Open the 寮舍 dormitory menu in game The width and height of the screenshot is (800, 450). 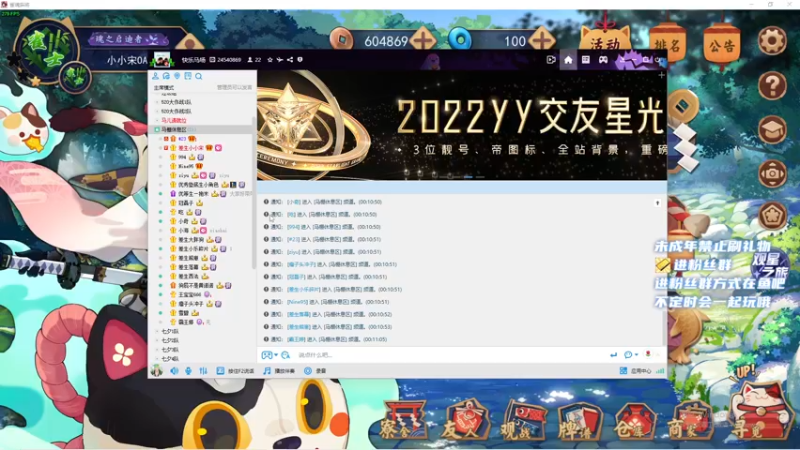[403, 422]
